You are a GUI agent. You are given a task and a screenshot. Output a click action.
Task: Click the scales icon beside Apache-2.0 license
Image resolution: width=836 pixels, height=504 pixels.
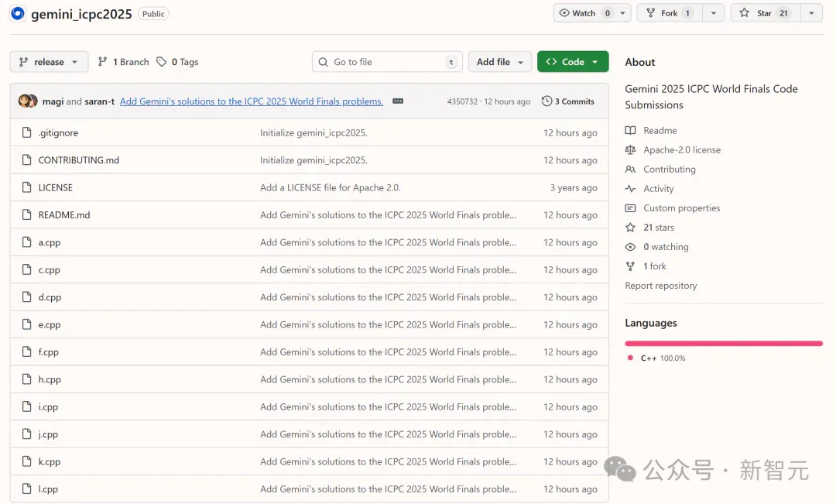tap(630, 150)
